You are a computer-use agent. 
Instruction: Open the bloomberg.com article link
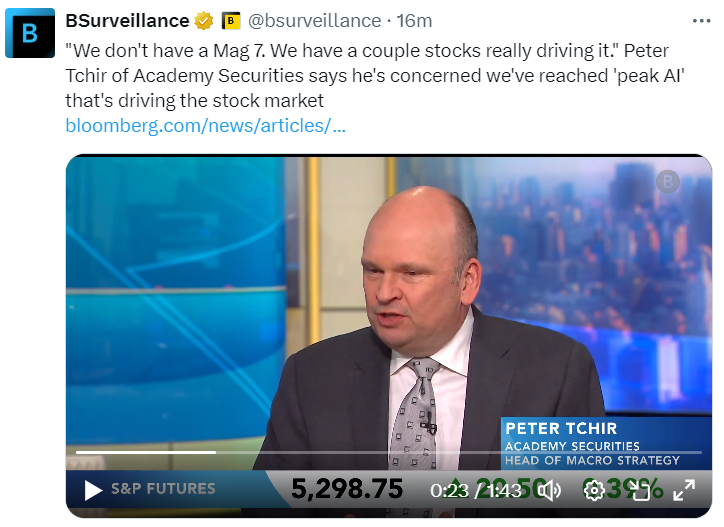click(x=205, y=126)
